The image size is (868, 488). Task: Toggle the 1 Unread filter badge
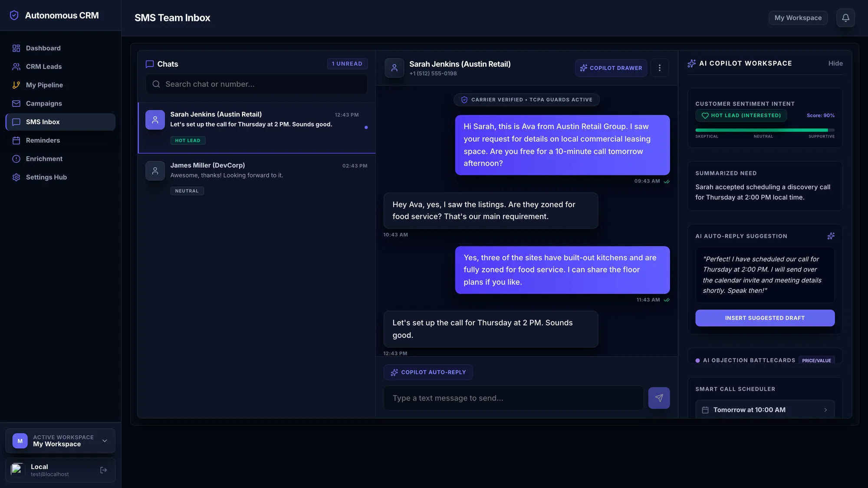pos(347,64)
